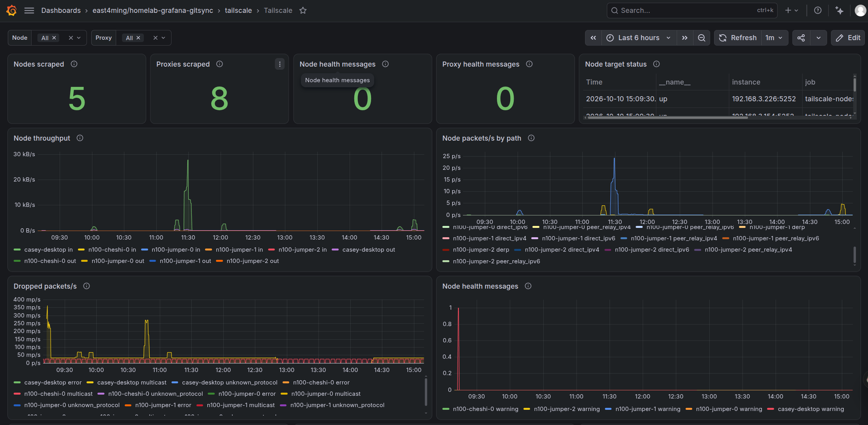The width and height of the screenshot is (868, 425).
Task: Remove All value from Node filter
Action: [54, 38]
